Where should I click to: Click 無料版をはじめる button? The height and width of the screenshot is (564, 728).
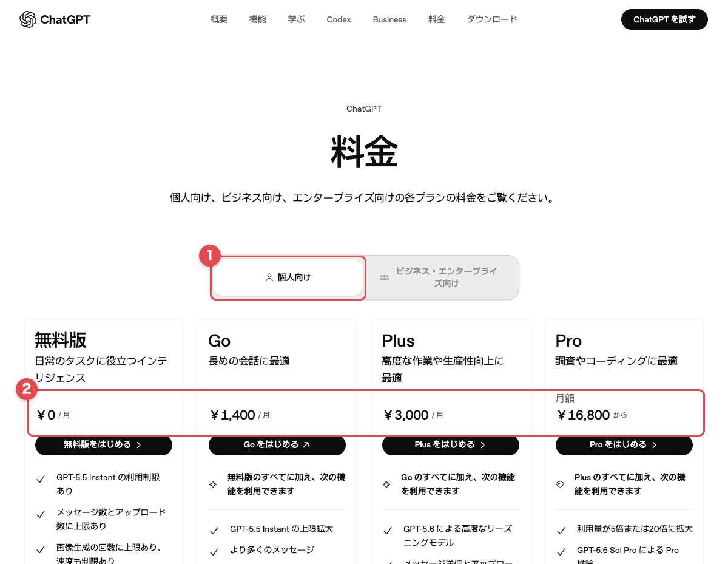click(104, 445)
